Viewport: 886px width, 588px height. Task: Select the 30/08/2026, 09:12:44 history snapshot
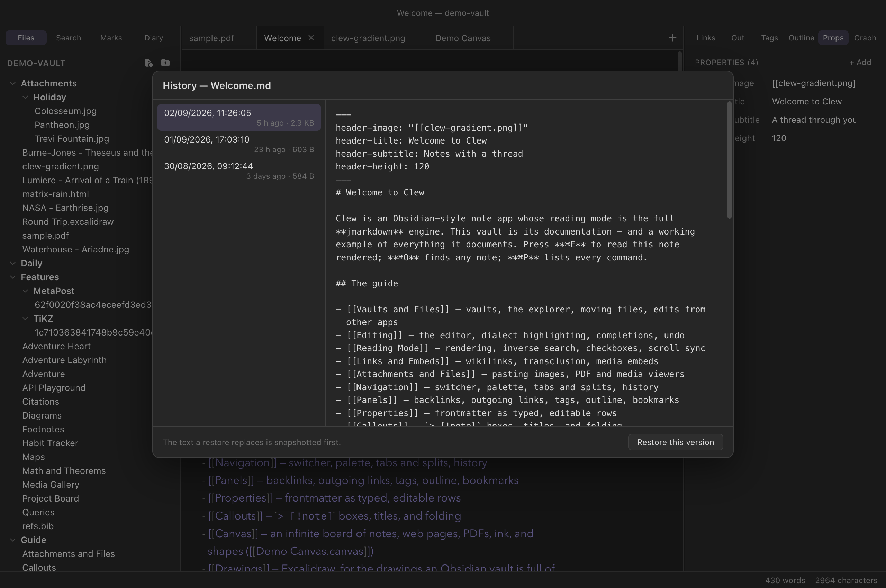coord(239,171)
